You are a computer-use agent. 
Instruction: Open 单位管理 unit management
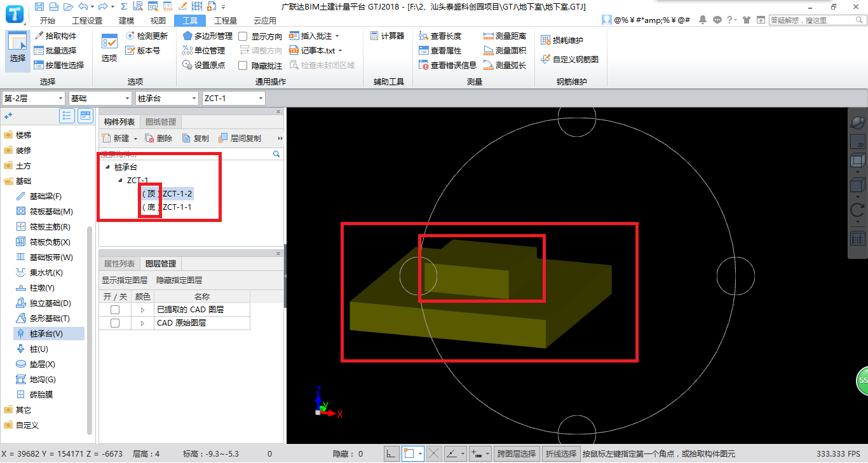coord(204,50)
